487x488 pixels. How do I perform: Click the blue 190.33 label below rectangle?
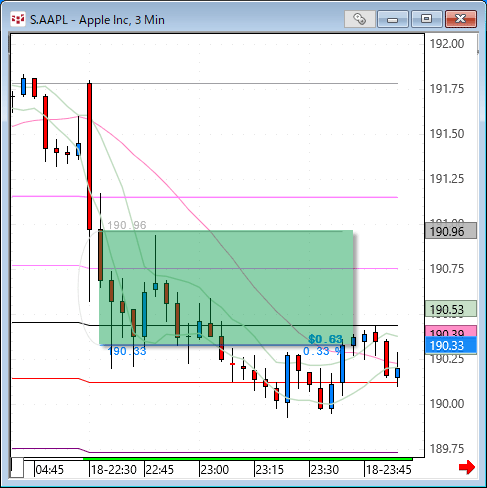pos(127,351)
